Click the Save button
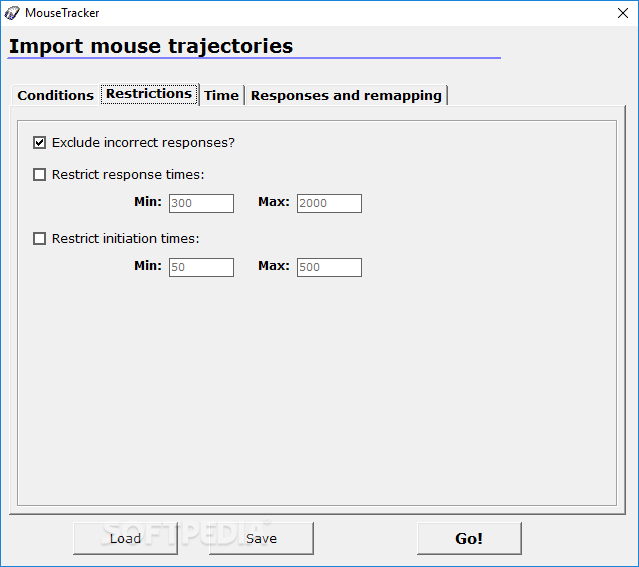Screen dimensions: 639x567 tap(261, 538)
